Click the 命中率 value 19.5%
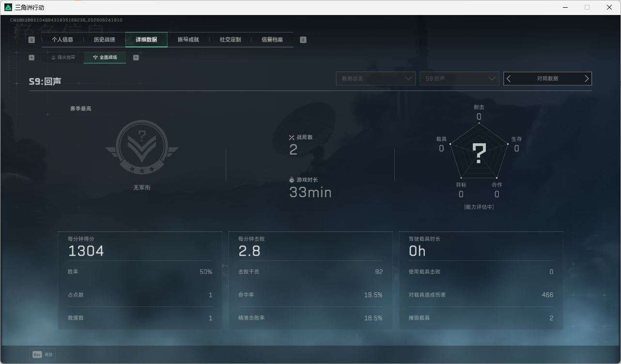Viewport: 621px width, 364px height. (x=373, y=295)
